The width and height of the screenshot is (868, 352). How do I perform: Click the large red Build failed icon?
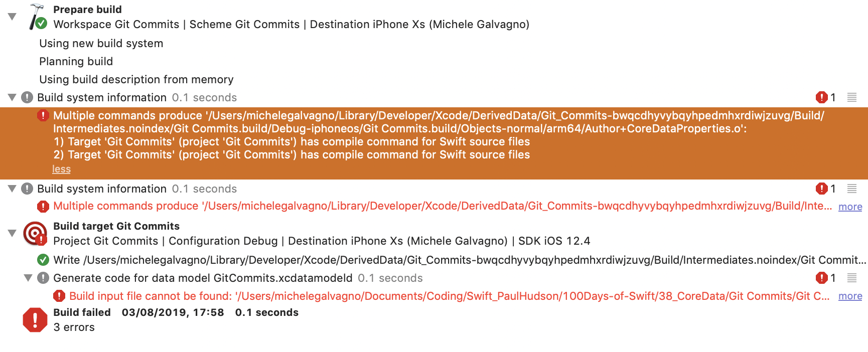pyautogui.click(x=35, y=320)
